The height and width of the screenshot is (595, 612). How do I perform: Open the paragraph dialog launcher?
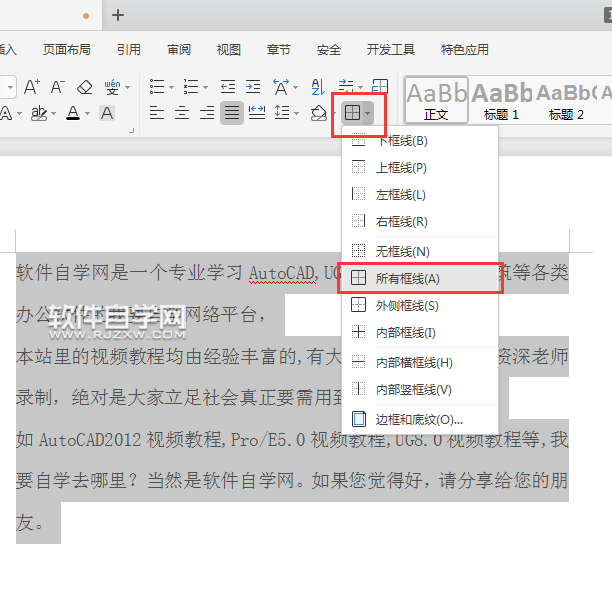coord(132,131)
